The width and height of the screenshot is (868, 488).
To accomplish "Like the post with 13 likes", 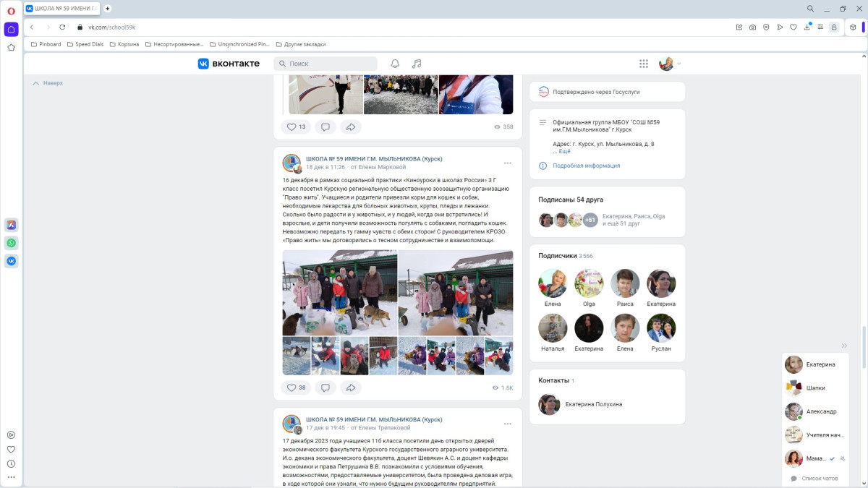I will 296,127.
